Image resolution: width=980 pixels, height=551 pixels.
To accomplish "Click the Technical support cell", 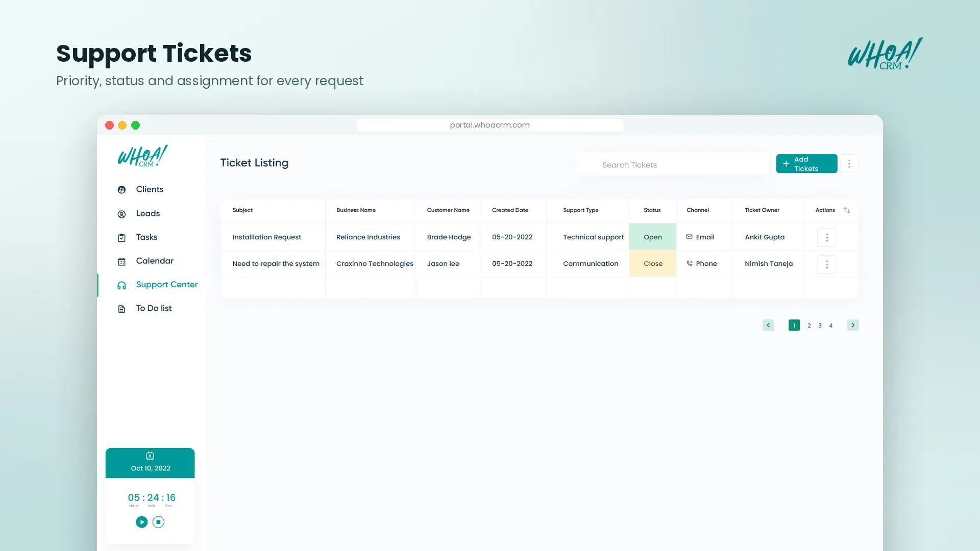I will point(593,237).
